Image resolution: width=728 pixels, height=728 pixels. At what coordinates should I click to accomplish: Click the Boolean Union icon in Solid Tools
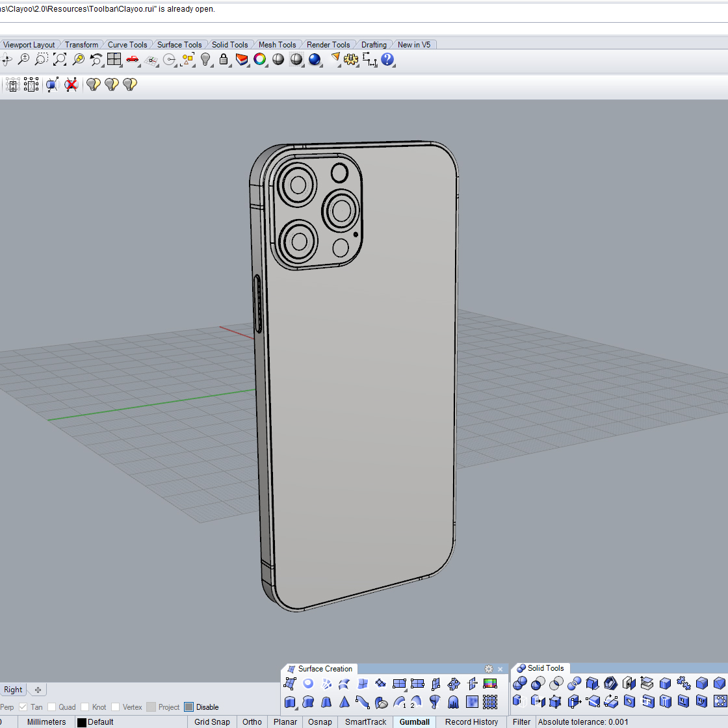[x=520, y=683]
